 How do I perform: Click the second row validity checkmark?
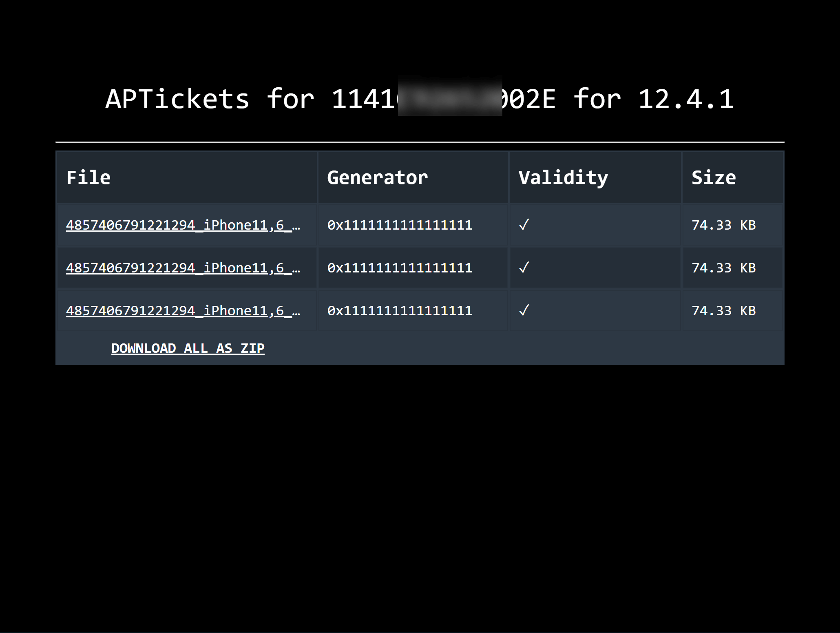[x=524, y=268]
